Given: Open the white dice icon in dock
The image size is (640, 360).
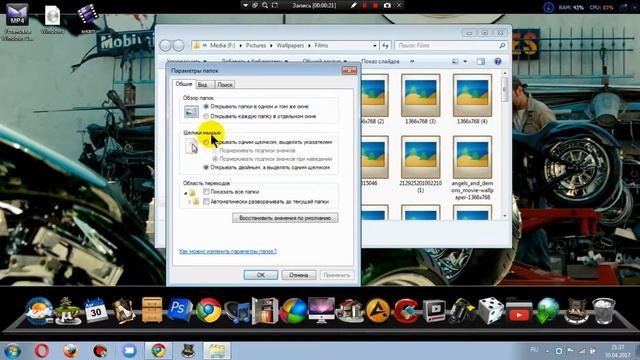Looking at the screenshot, I should (491, 311).
